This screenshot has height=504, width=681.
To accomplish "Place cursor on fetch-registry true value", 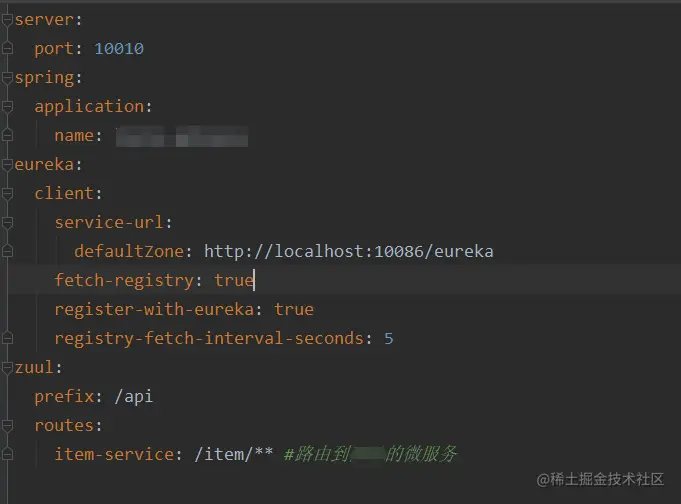I will pyautogui.click(x=233, y=280).
